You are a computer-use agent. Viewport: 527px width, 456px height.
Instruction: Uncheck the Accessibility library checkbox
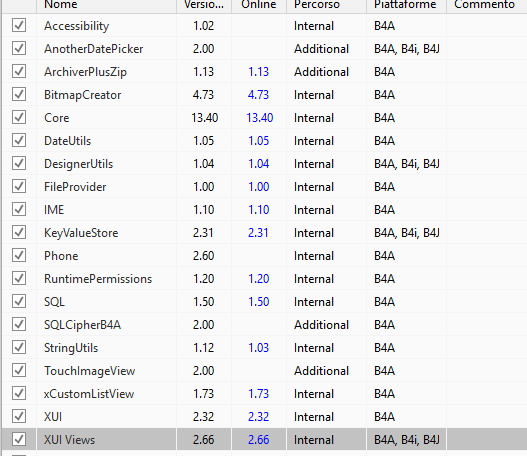(19, 25)
